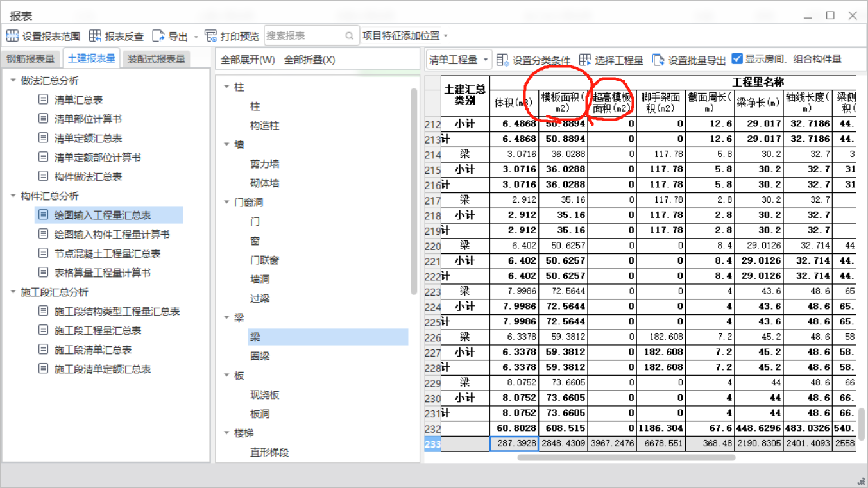Click the 报表反查 icon
This screenshot has height=488, width=868.
[x=95, y=36]
